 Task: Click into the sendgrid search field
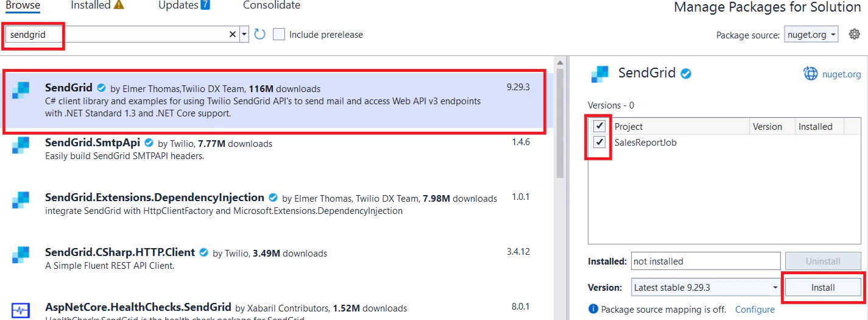[x=116, y=34]
